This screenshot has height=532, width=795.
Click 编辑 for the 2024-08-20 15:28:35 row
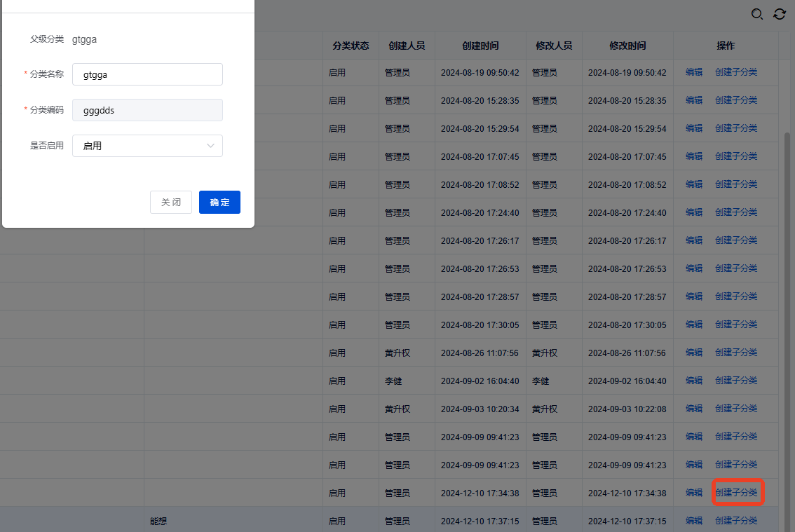click(694, 100)
